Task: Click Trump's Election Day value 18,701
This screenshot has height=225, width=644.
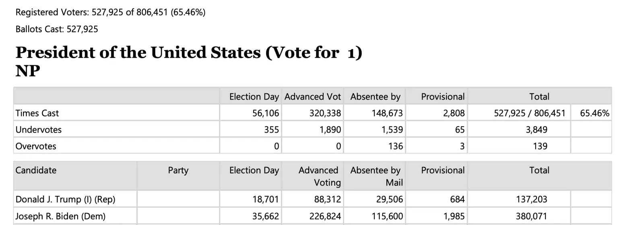Action: (265, 199)
